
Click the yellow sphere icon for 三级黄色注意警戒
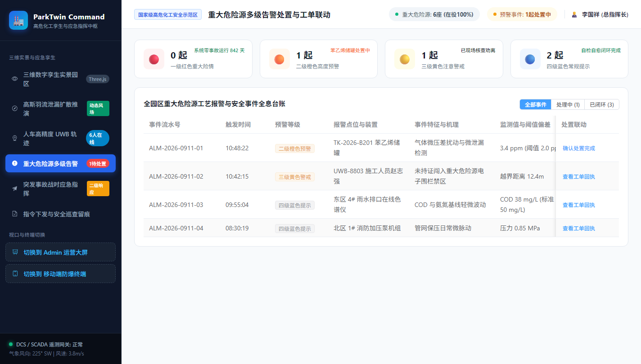[x=405, y=59]
